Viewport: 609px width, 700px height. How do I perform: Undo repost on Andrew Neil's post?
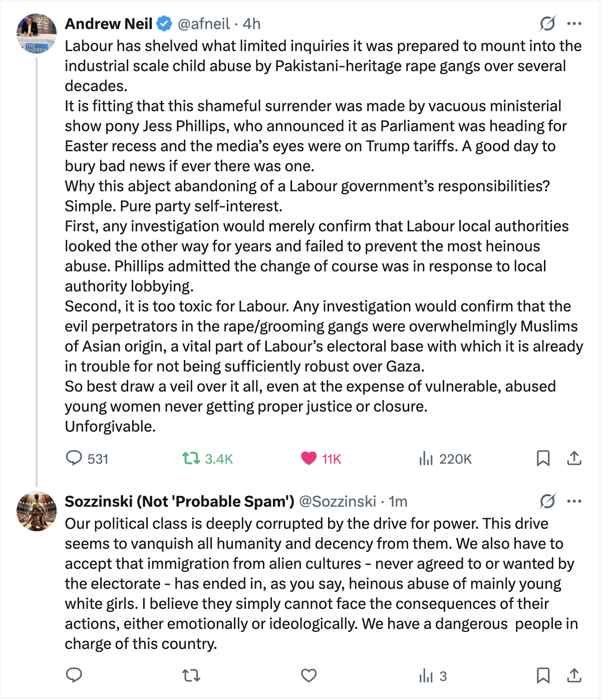[x=191, y=458]
